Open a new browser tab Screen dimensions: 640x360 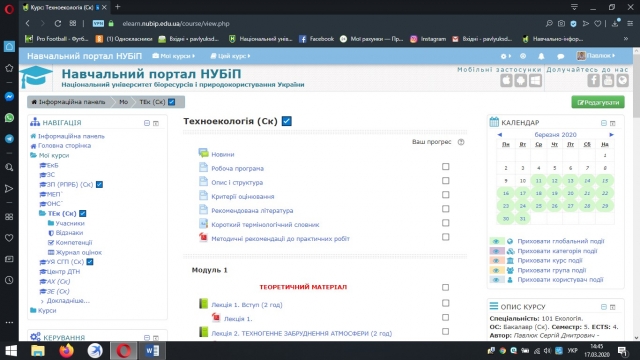tap(118, 7)
